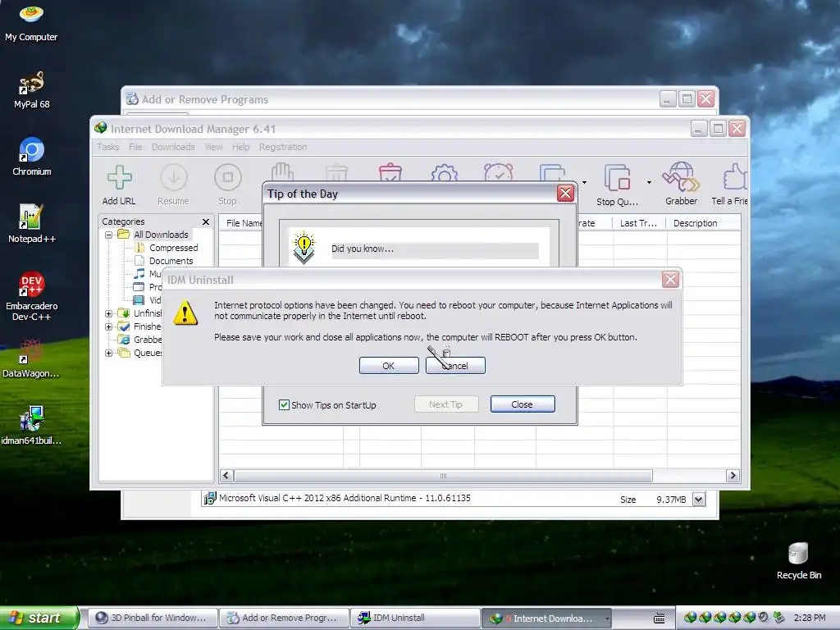Switch to Add or Remove Programs taskbar button

coord(284,619)
